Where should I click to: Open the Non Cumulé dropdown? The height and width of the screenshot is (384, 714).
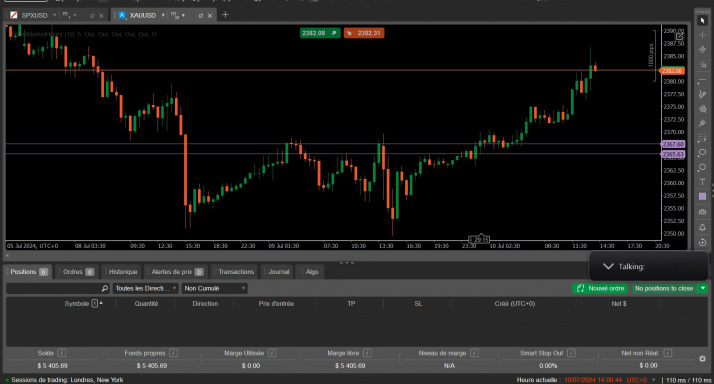[x=214, y=288]
